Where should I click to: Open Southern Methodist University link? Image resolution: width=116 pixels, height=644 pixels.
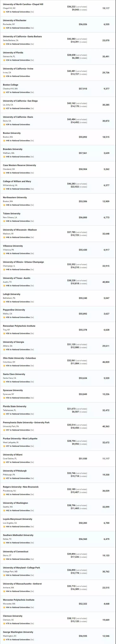[18, 535]
